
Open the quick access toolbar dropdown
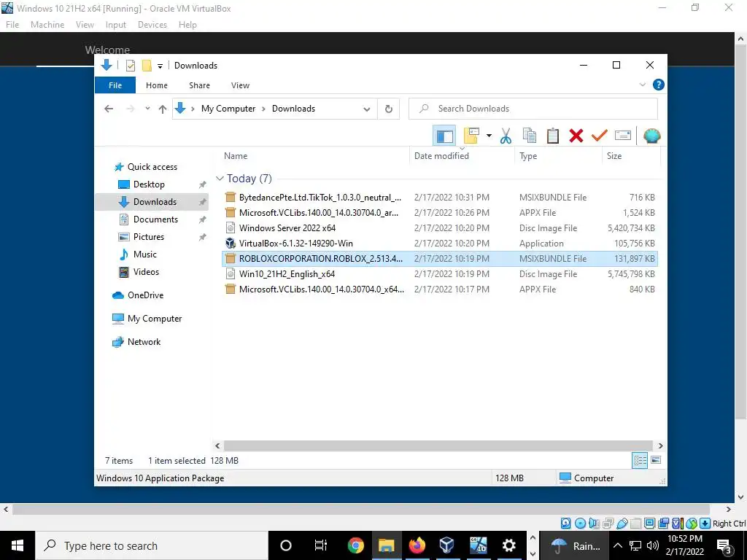(160, 66)
